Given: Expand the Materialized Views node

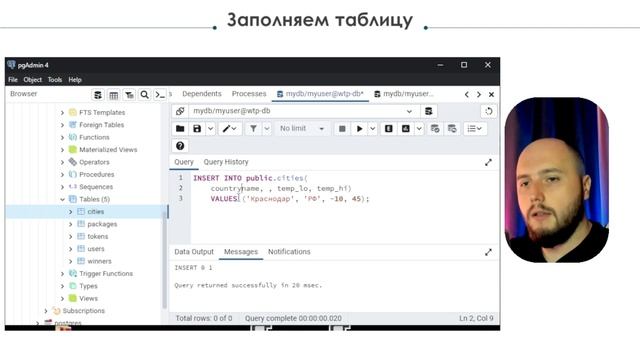Looking at the screenshot, I should point(62,150).
